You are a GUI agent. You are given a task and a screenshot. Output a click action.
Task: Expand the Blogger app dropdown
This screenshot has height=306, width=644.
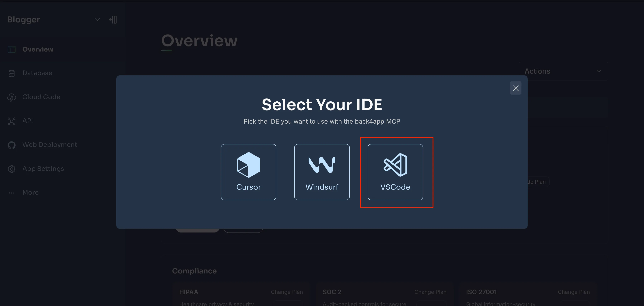[x=97, y=19]
